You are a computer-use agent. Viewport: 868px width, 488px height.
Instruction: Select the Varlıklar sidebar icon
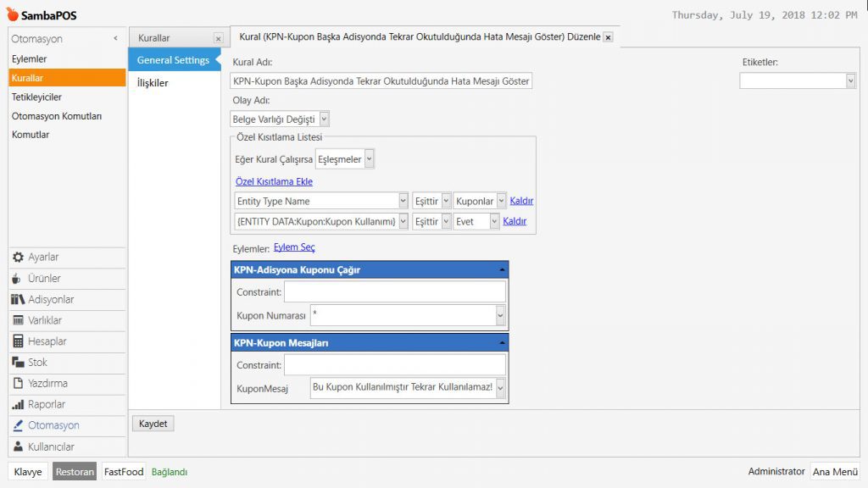point(18,321)
